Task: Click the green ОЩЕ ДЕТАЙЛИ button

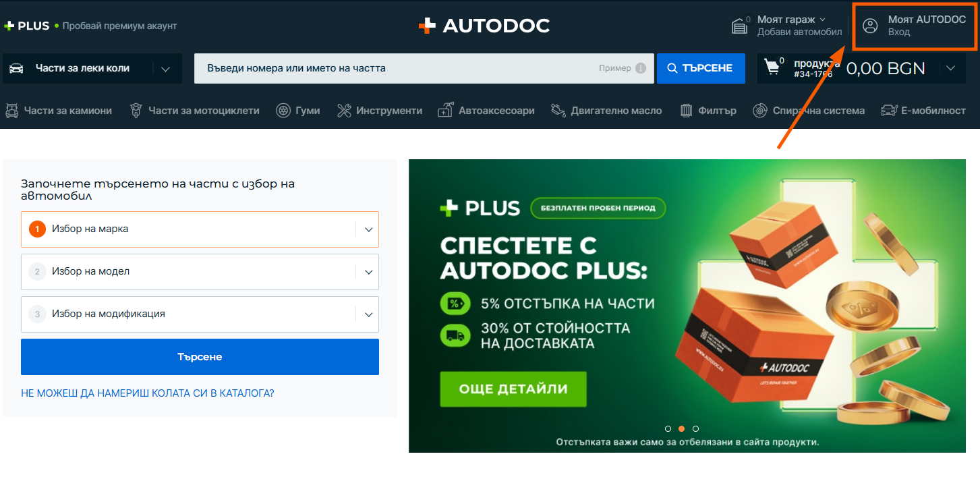Action: click(513, 389)
